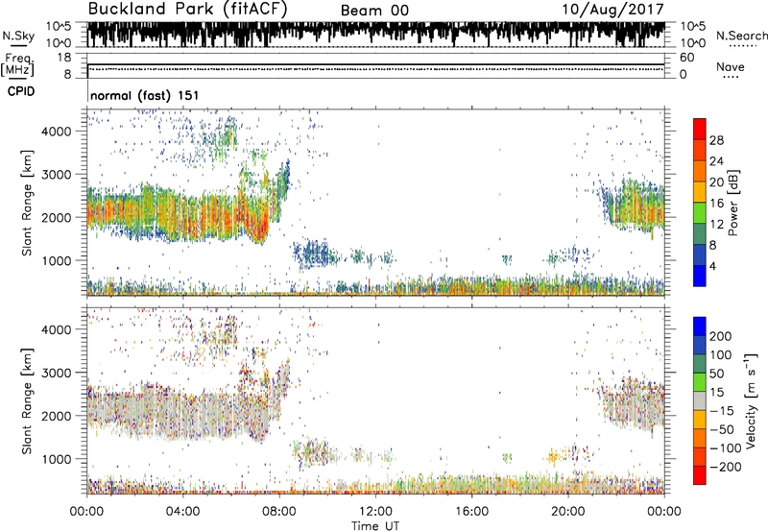Click the '12:00' time axis label
Screen dimensions: 768x532
(375, 512)
